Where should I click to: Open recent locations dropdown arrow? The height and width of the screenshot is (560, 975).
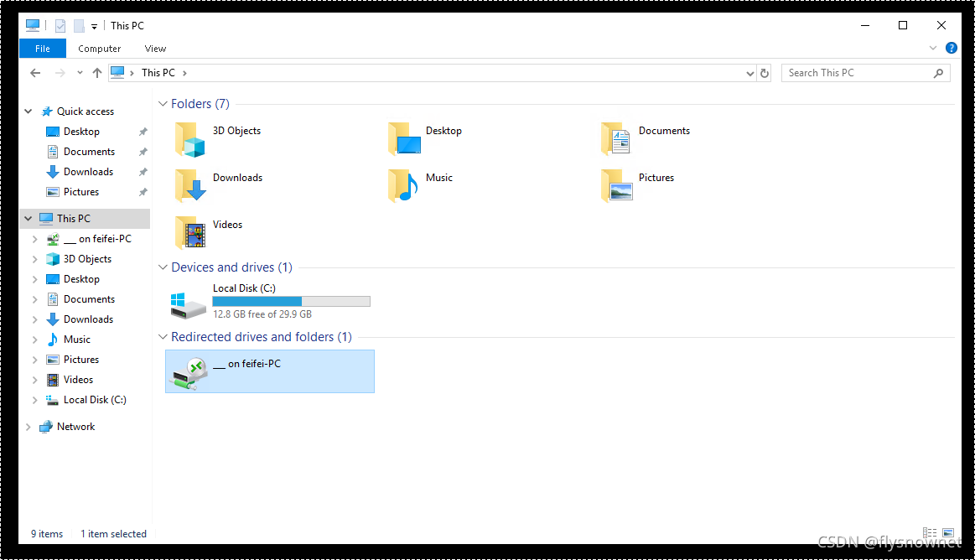pyautogui.click(x=80, y=73)
